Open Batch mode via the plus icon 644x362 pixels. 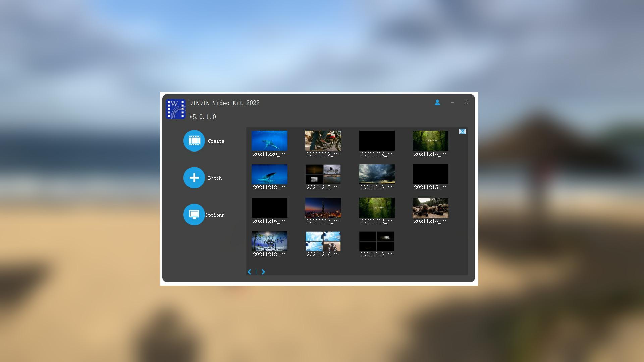pos(194,178)
